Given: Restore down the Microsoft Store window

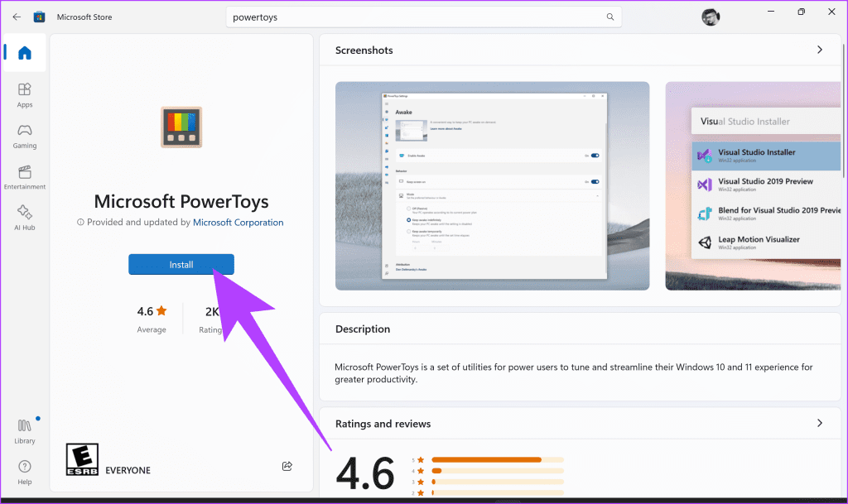Looking at the screenshot, I should click(x=801, y=12).
